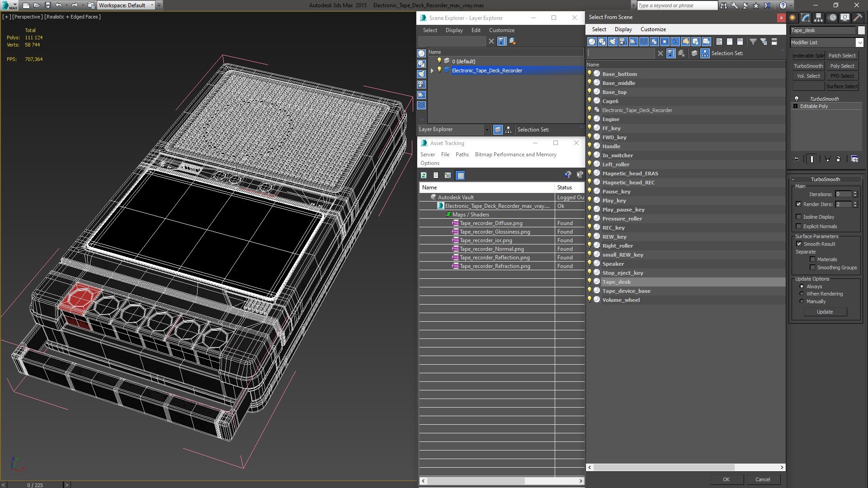Screen dimensions: 868x488
Task: Open Paths menu in Asset Tracking
Action: [x=462, y=155]
